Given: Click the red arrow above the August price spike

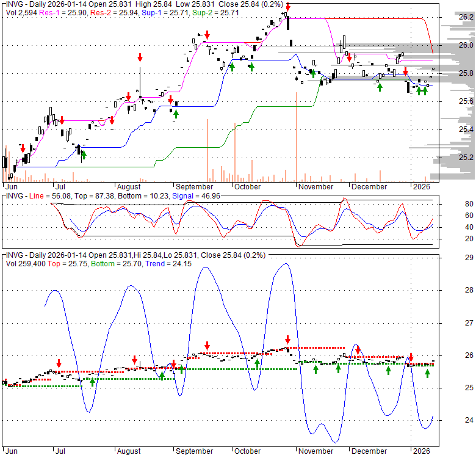Looking at the screenshot, I should click(140, 57).
